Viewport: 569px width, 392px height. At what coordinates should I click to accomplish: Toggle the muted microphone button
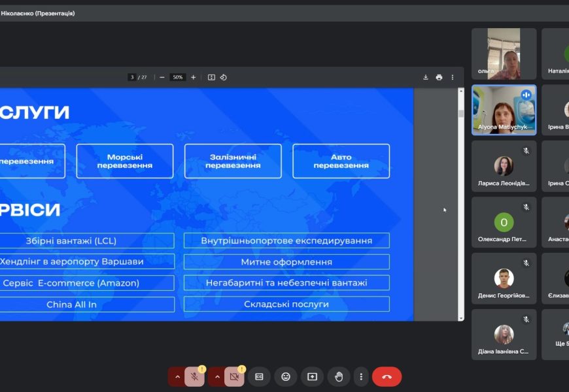tap(194, 376)
